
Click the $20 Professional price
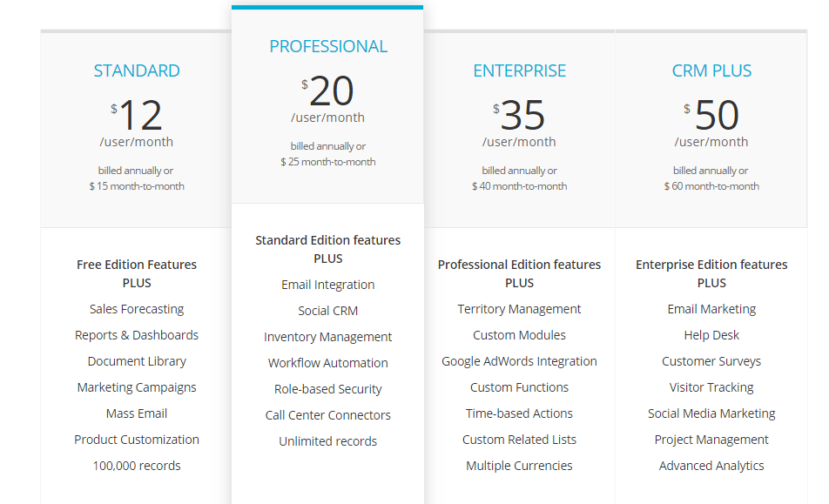point(331,91)
